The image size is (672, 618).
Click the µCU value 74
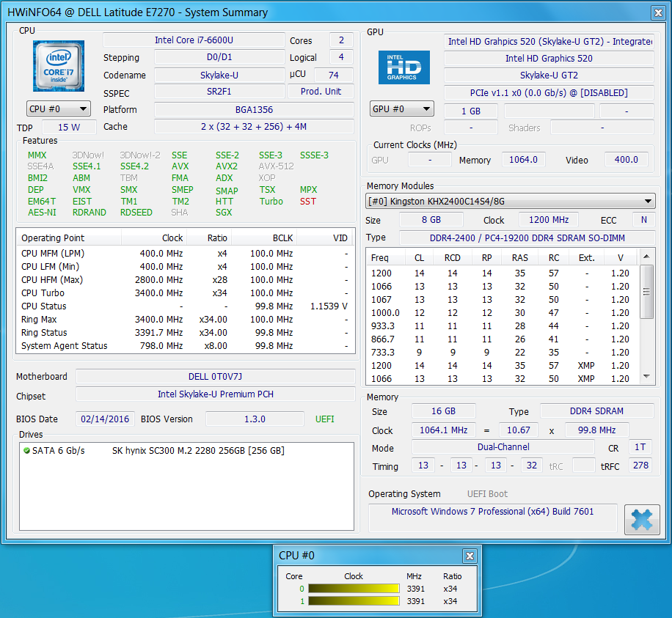pyautogui.click(x=333, y=75)
